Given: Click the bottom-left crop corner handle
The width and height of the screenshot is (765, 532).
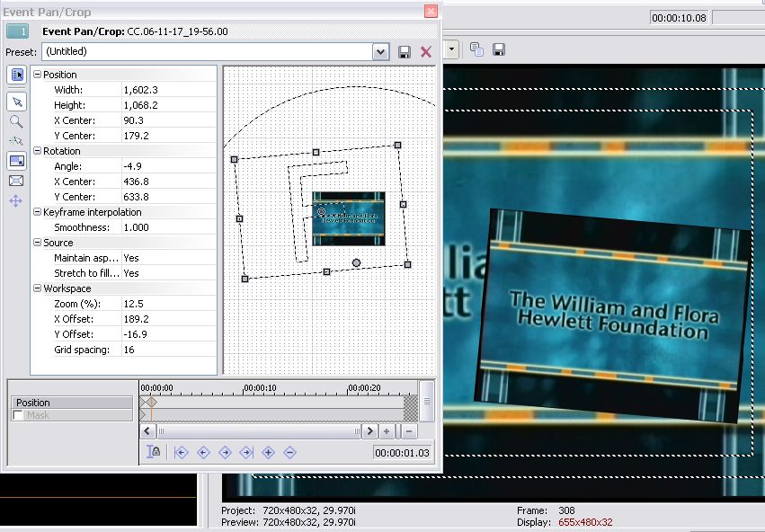Looking at the screenshot, I should [245, 279].
